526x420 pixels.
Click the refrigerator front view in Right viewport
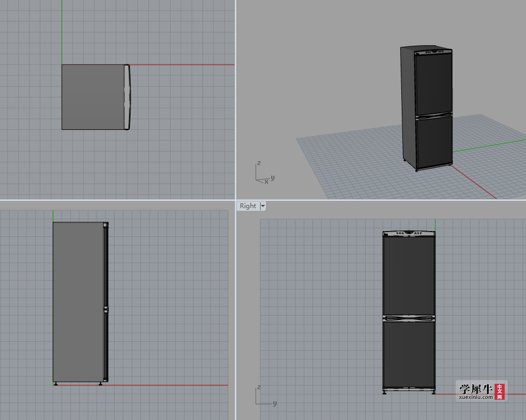click(x=409, y=312)
